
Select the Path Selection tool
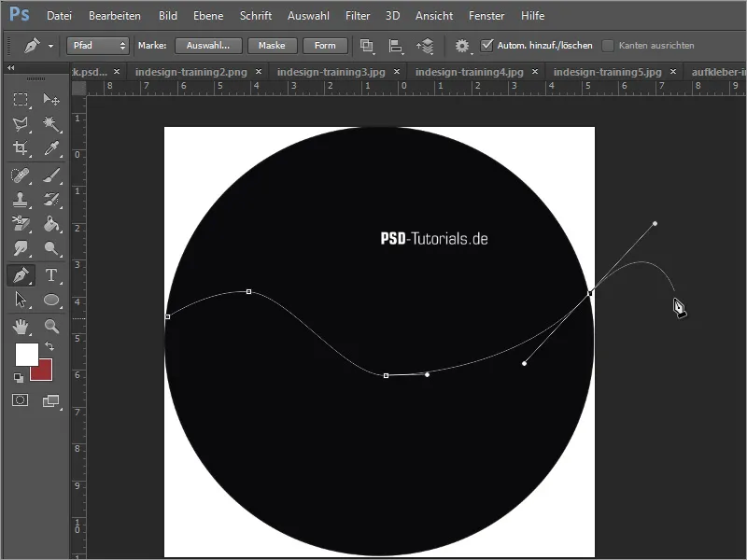(x=20, y=300)
